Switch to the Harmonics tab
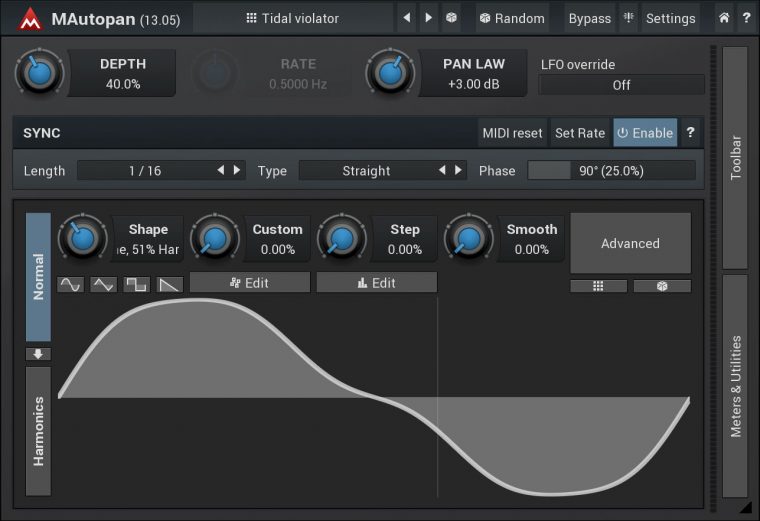 point(39,431)
